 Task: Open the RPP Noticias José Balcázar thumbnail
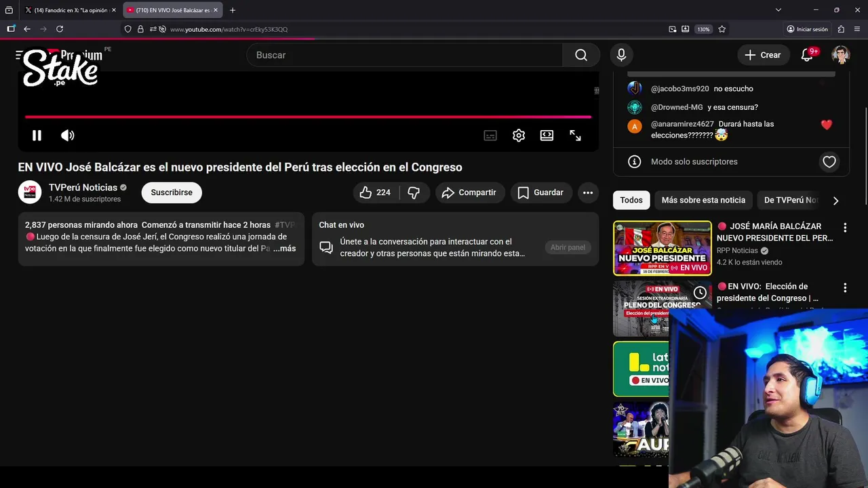coord(663,248)
